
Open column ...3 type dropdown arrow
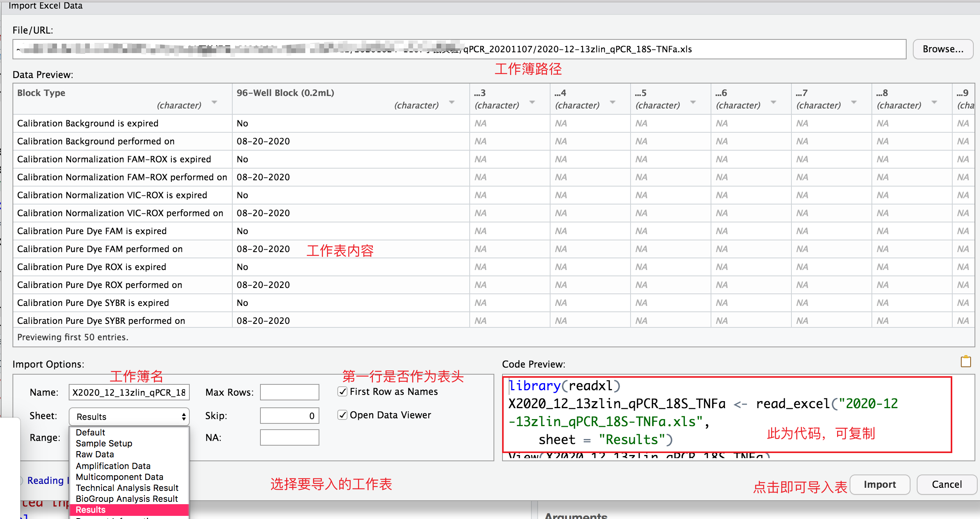(x=532, y=103)
